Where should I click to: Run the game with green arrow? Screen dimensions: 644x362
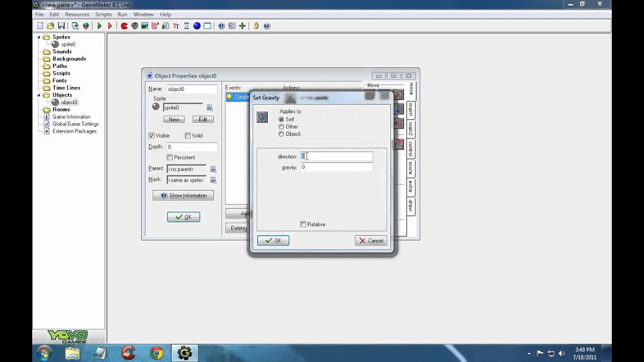(100, 26)
